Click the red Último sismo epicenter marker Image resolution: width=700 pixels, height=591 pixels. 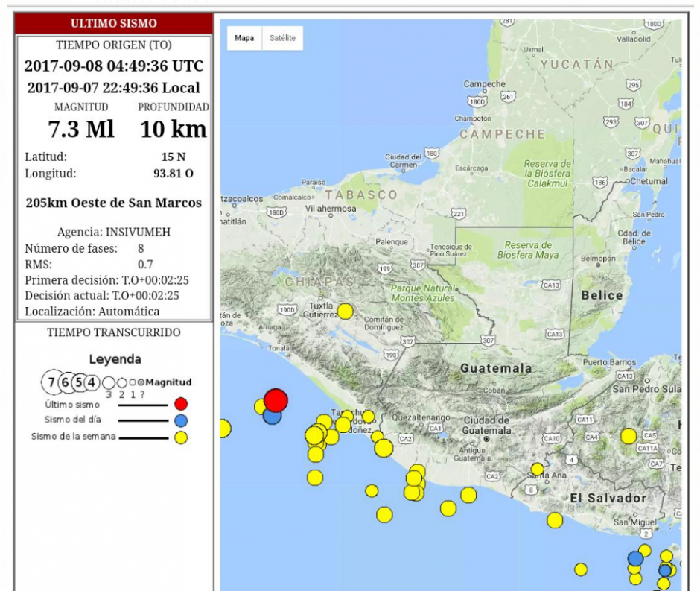276,400
